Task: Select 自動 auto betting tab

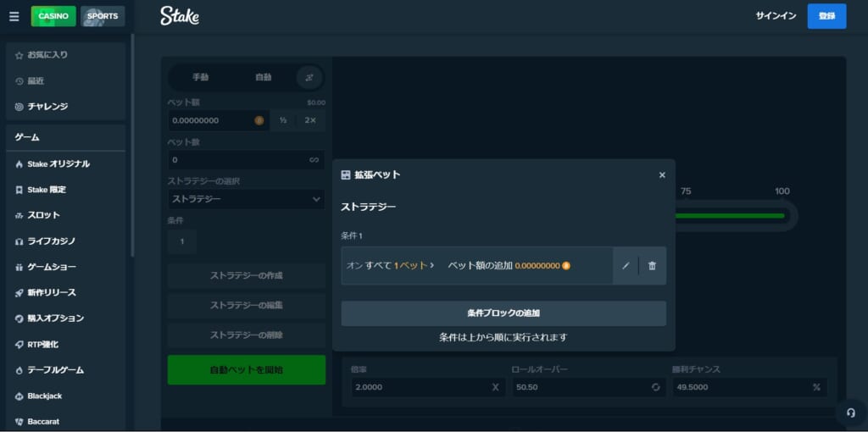Action: pyautogui.click(x=264, y=77)
